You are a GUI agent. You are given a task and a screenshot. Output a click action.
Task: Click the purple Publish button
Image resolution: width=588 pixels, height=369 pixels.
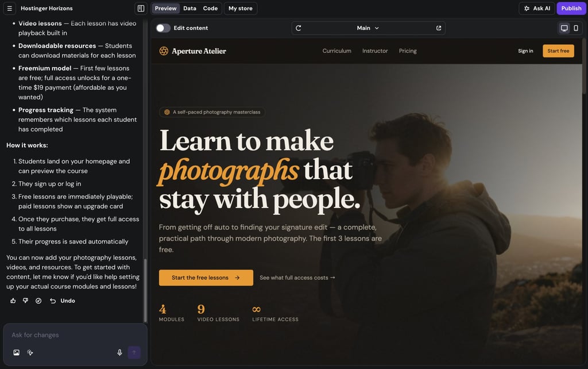[x=571, y=8]
